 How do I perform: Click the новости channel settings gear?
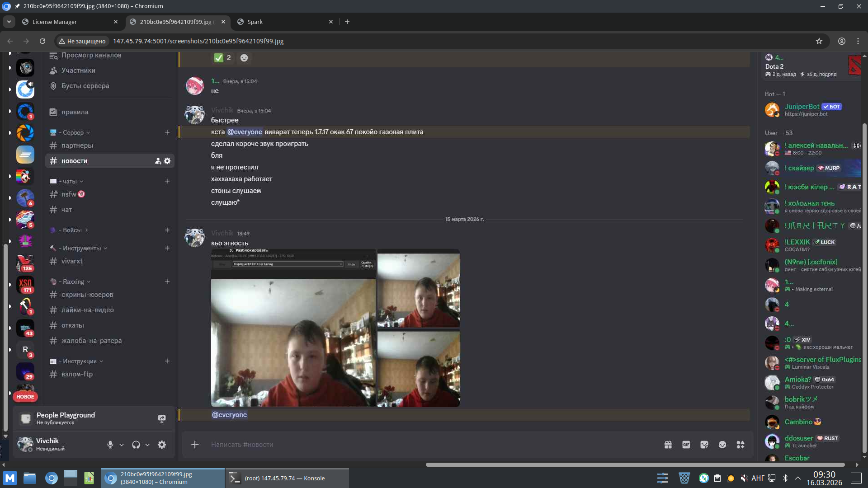(x=167, y=161)
